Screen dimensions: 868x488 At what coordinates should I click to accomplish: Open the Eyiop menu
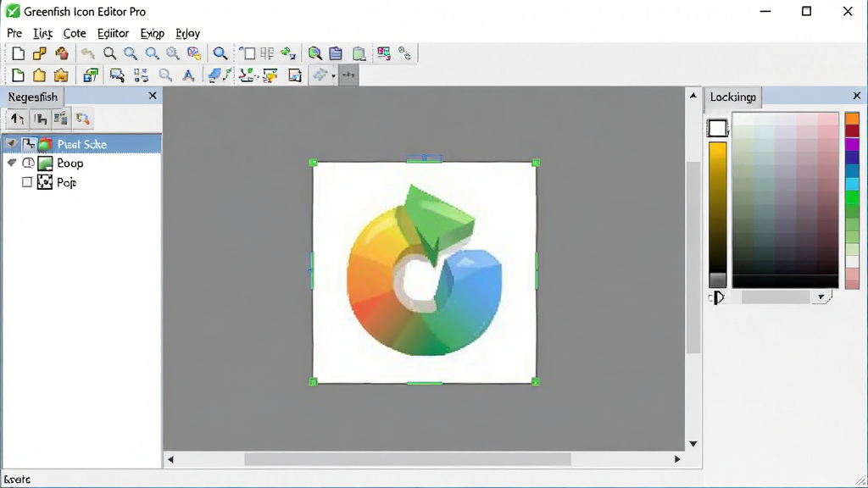coord(153,33)
